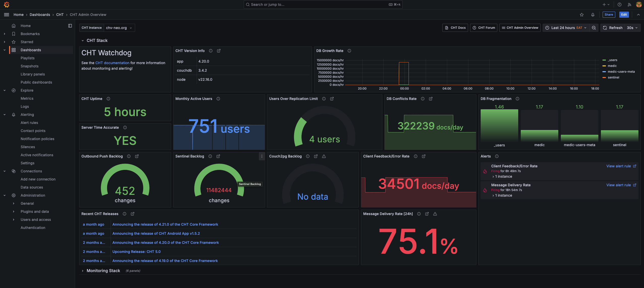
Task: Open the dashboard alert bell icon
Action: pyautogui.click(x=593, y=15)
